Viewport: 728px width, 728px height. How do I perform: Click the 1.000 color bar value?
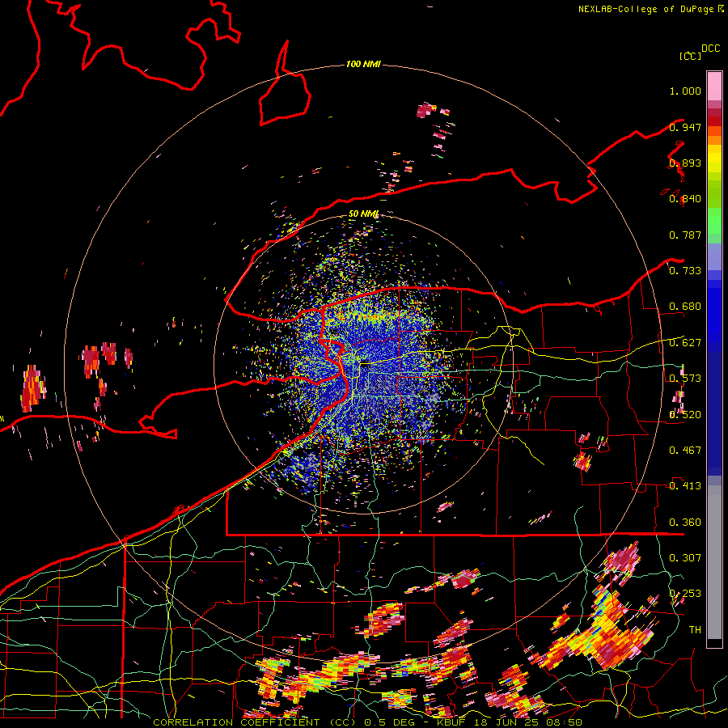pyautogui.click(x=685, y=91)
